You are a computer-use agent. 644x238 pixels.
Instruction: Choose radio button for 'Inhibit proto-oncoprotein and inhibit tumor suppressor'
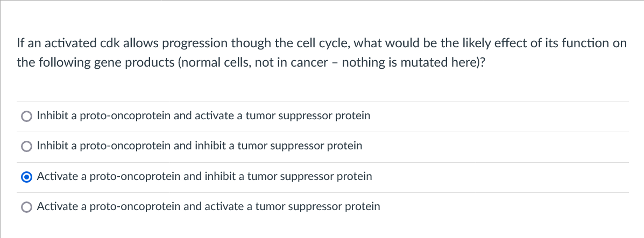coord(26,146)
